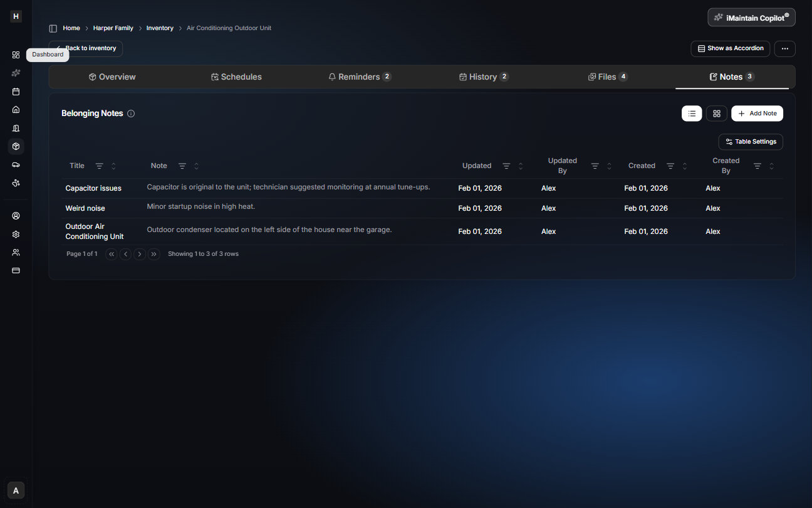Switch notes to list view
Screen dimensions: 812x508
692,114
